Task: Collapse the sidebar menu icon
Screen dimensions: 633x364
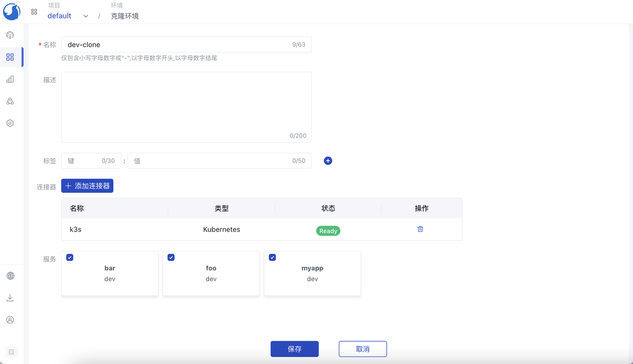Action: point(11,352)
